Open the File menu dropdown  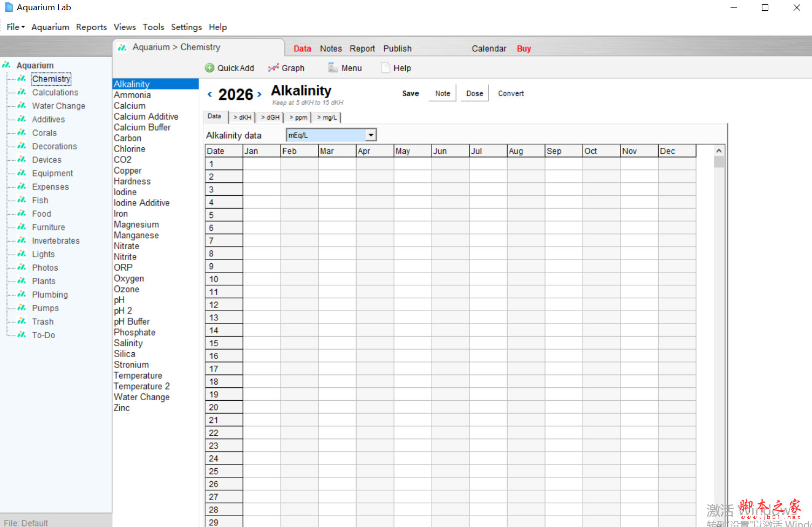(16, 27)
